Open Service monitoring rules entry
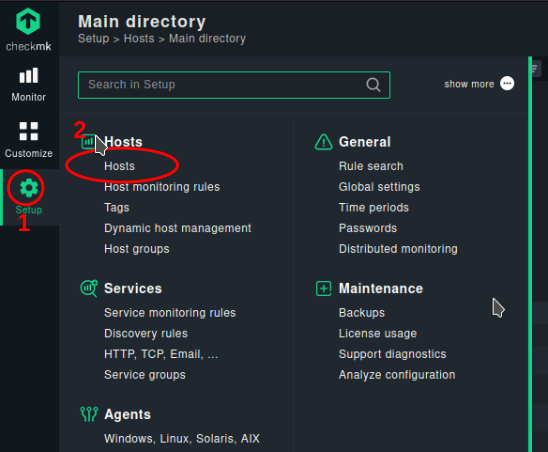548x452 pixels. [170, 313]
